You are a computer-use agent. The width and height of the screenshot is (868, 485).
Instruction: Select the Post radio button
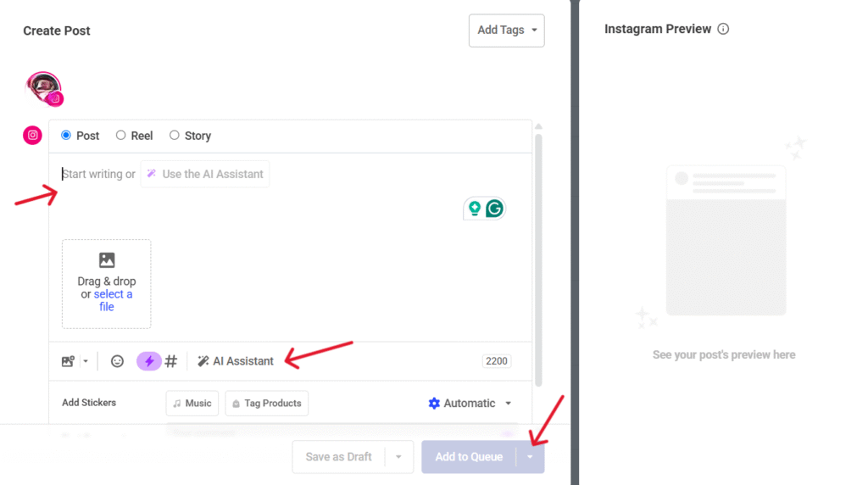[x=66, y=136]
